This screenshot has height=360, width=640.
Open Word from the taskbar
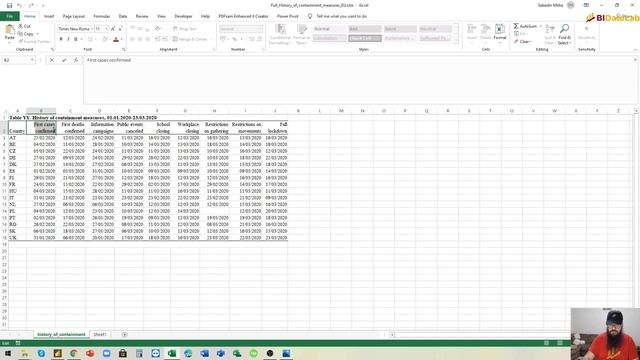[204, 353]
